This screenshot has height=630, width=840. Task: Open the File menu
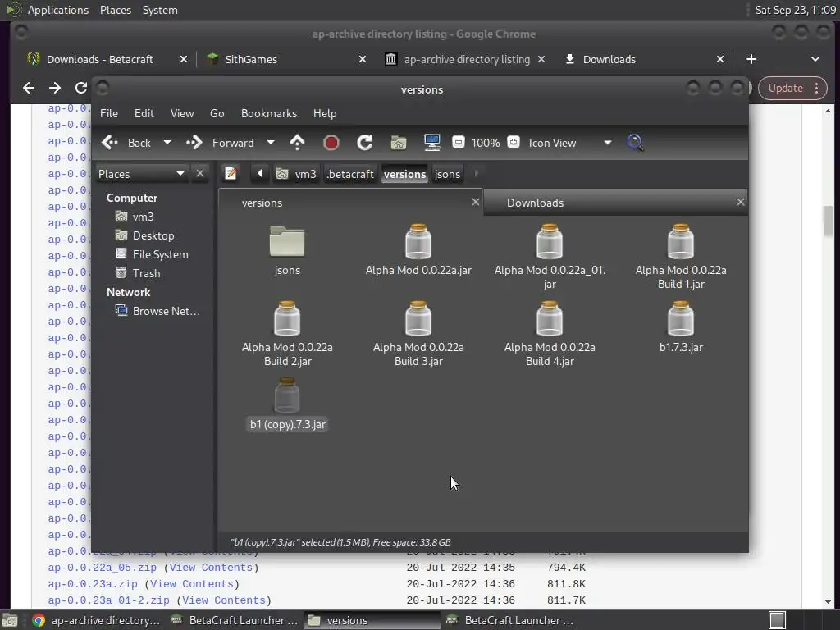point(109,113)
